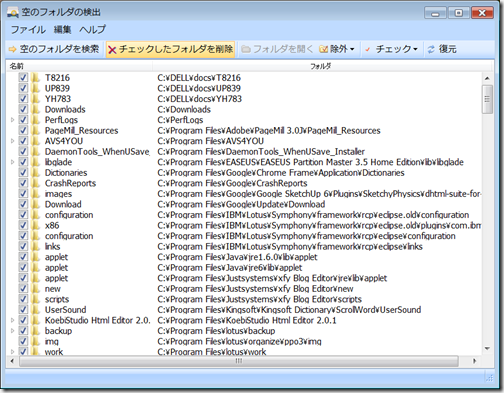Click the AVS4YOU folder icon
504x393 pixels.
coord(36,141)
